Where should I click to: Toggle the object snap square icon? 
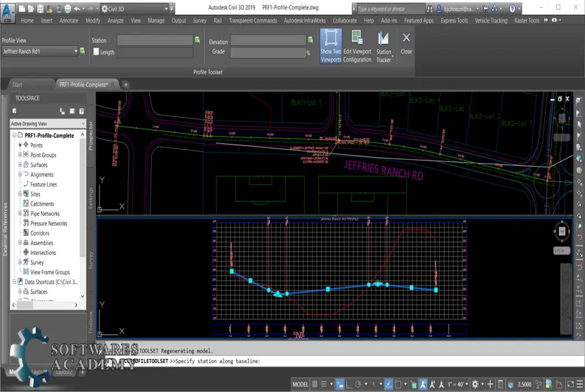(x=398, y=384)
